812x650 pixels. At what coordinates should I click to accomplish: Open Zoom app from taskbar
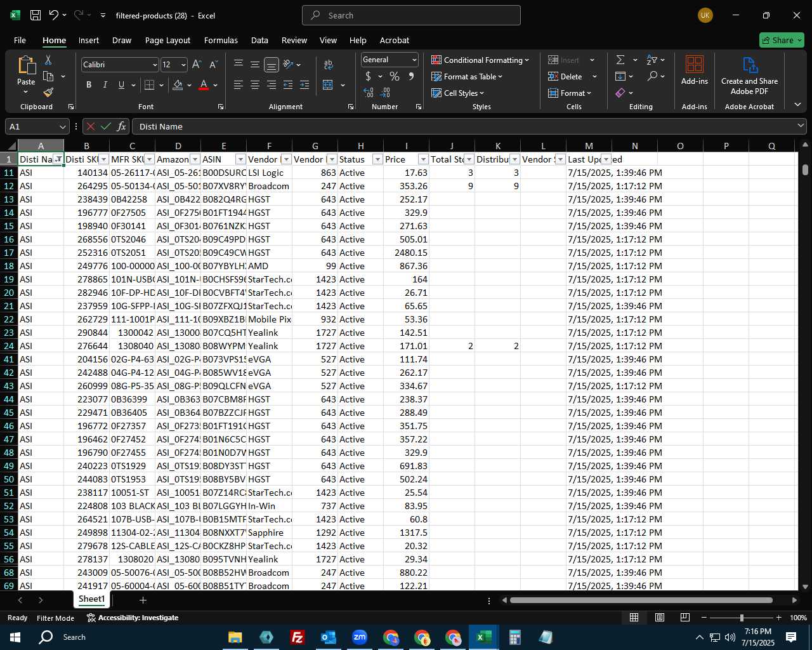tap(359, 637)
